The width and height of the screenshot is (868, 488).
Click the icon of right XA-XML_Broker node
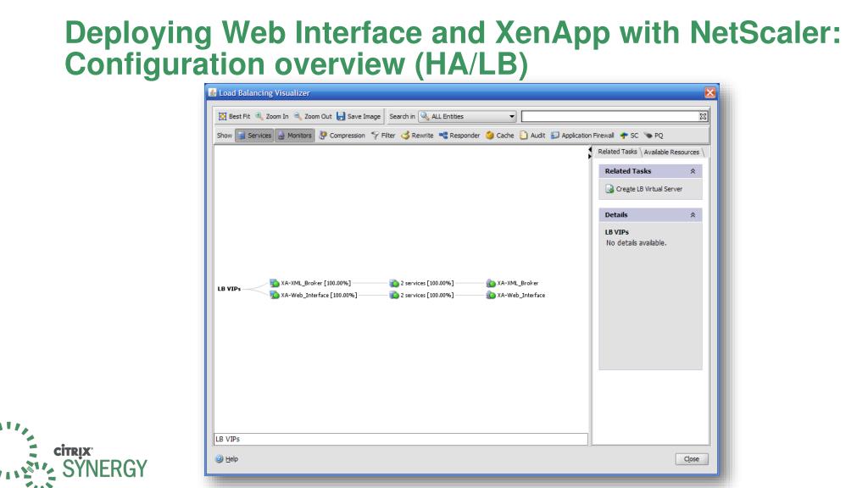491,283
